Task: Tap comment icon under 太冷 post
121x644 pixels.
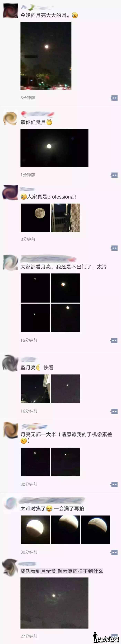Action: point(114,340)
